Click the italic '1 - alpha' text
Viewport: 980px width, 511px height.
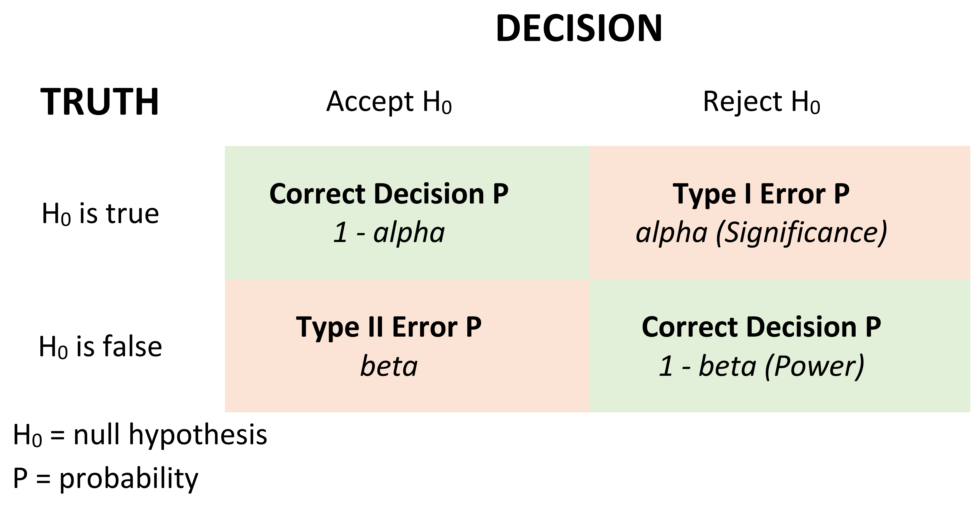[x=389, y=233]
